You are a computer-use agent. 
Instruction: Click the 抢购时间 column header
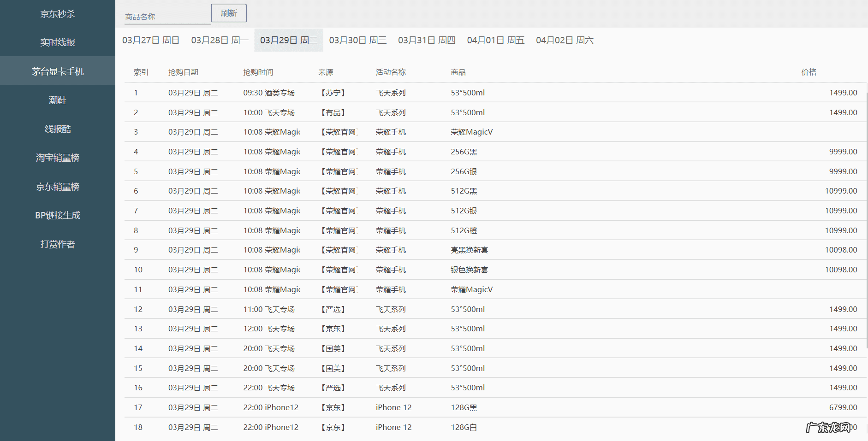(x=258, y=72)
